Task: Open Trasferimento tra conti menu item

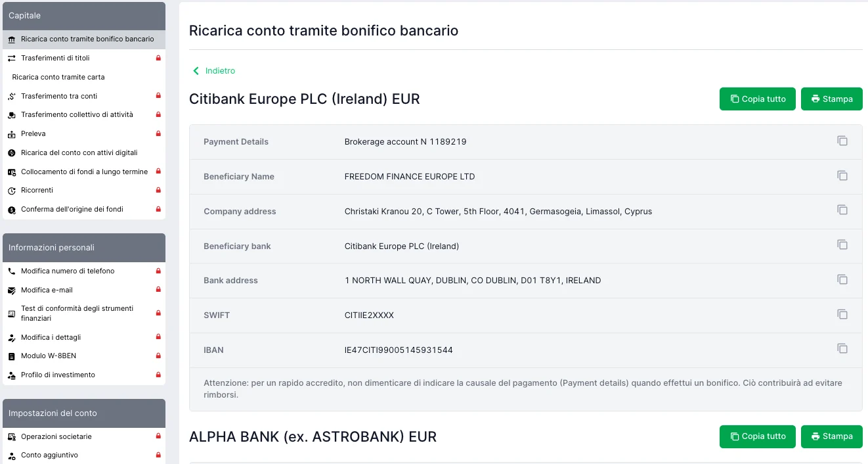Action: [x=59, y=96]
